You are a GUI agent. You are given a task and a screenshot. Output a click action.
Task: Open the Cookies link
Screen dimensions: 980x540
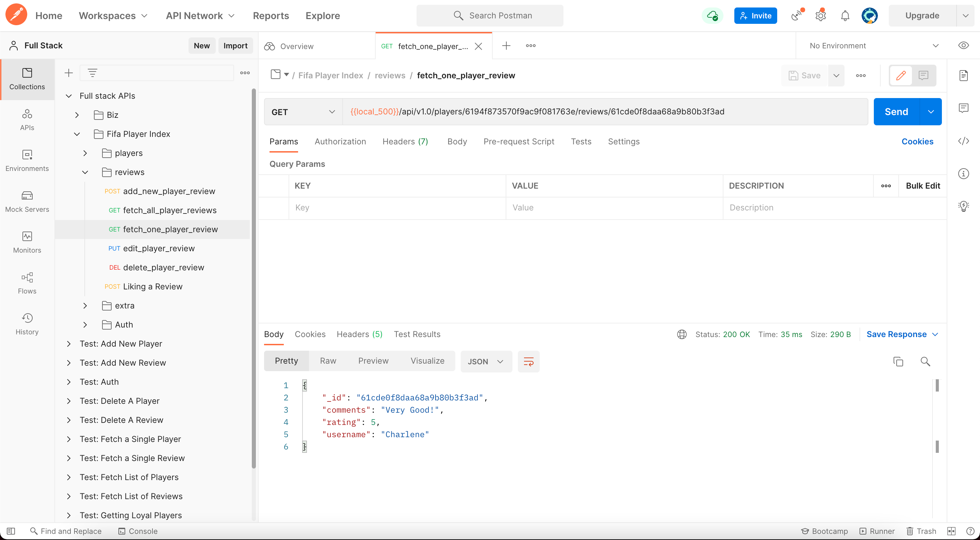click(x=917, y=142)
